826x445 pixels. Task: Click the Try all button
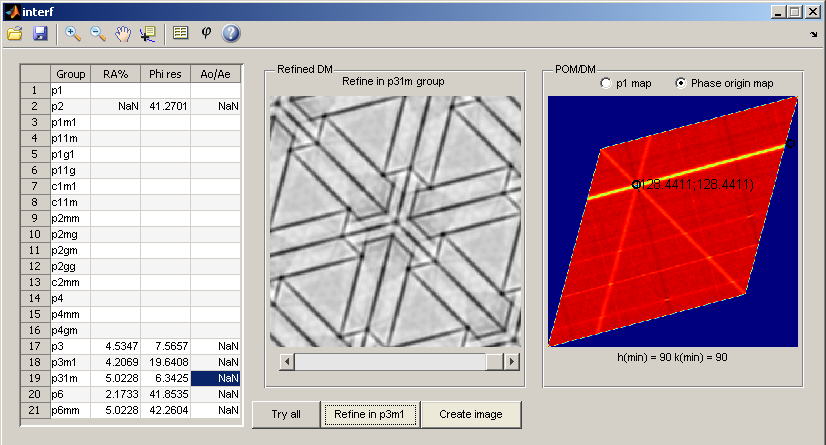285,414
